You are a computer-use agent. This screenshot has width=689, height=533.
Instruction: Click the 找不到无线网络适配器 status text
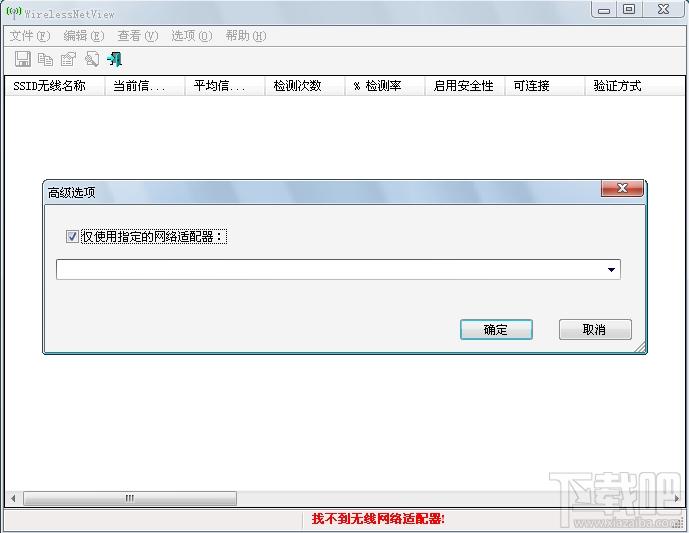tap(378, 519)
